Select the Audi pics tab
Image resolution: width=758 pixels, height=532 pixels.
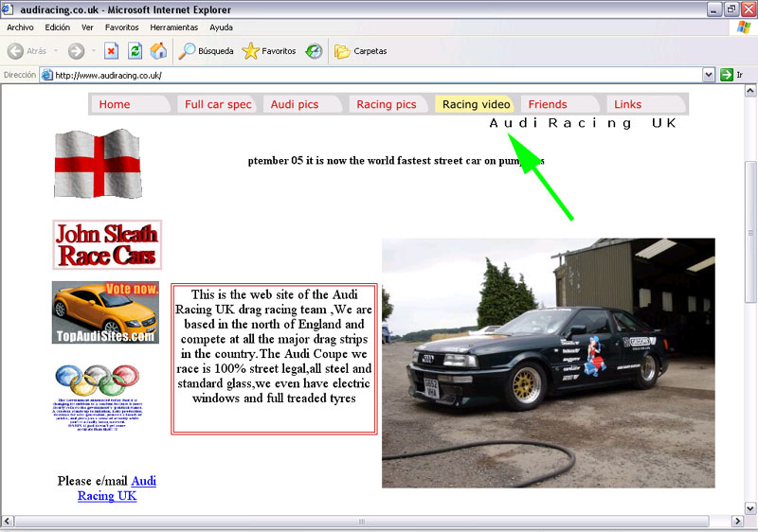pyautogui.click(x=302, y=104)
